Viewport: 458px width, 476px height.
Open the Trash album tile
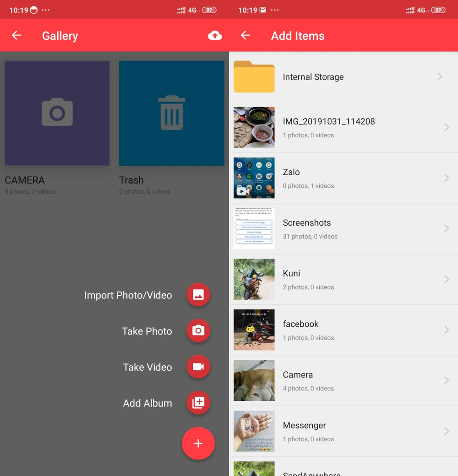click(x=172, y=114)
